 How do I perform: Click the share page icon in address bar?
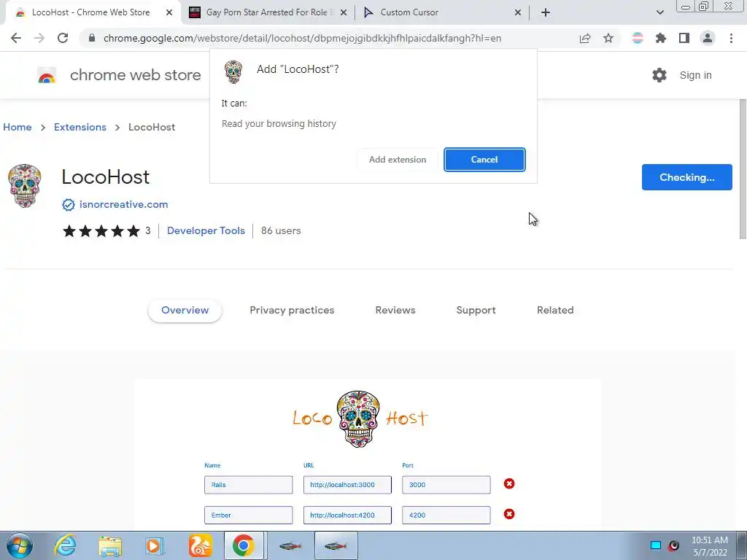[x=585, y=38]
